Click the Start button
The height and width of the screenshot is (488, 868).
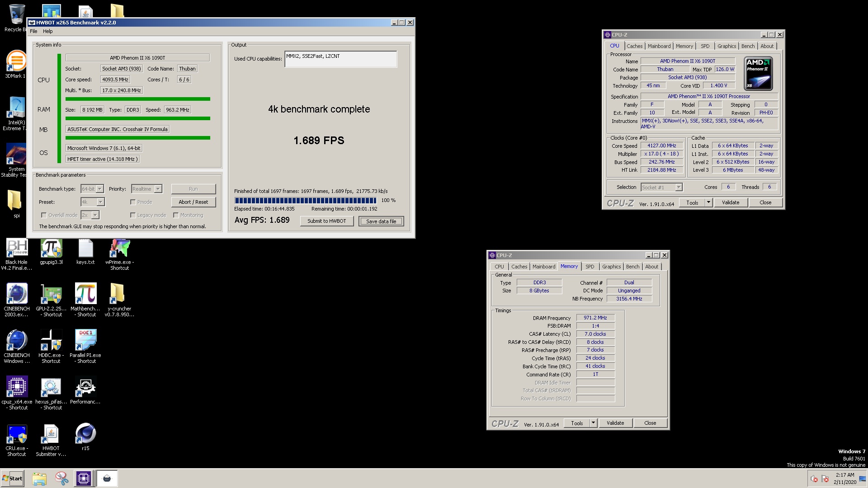click(x=13, y=479)
